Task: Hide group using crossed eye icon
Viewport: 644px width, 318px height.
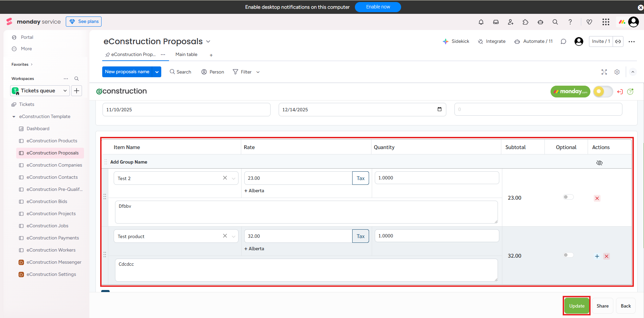Action: click(x=599, y=163)
